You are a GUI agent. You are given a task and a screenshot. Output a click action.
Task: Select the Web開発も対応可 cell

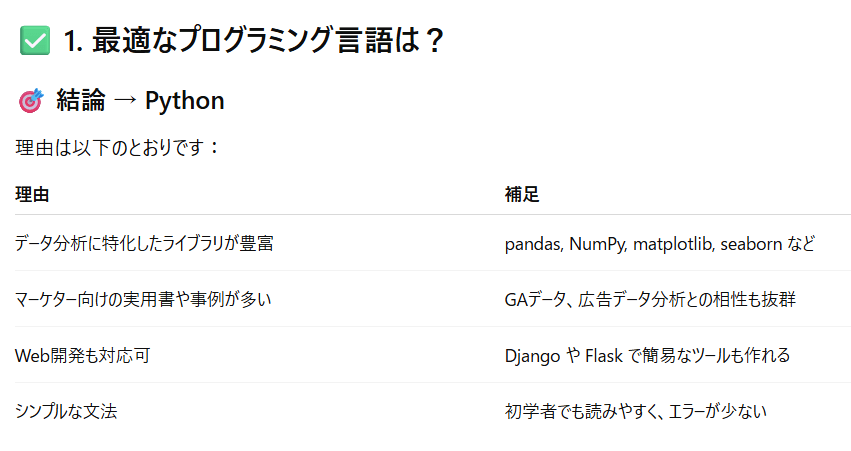click(x=82, y=355)
